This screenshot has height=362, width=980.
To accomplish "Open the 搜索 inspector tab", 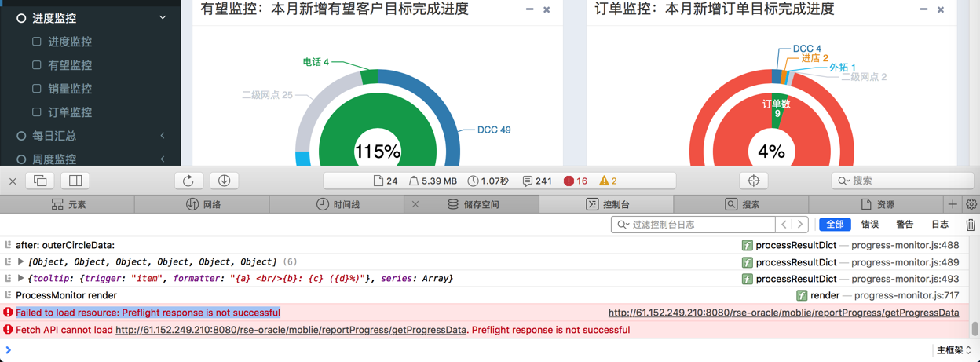I will [x=741, y=204].
